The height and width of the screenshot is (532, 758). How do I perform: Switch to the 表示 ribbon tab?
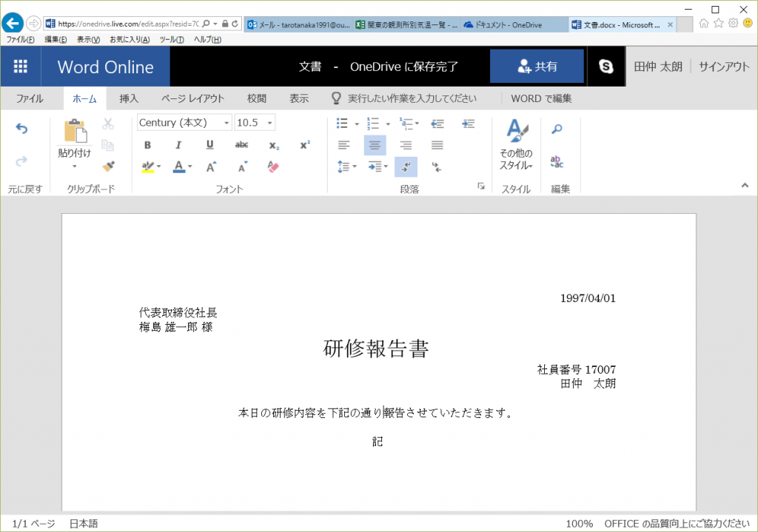pyautogui.click(x=299, y=98)
